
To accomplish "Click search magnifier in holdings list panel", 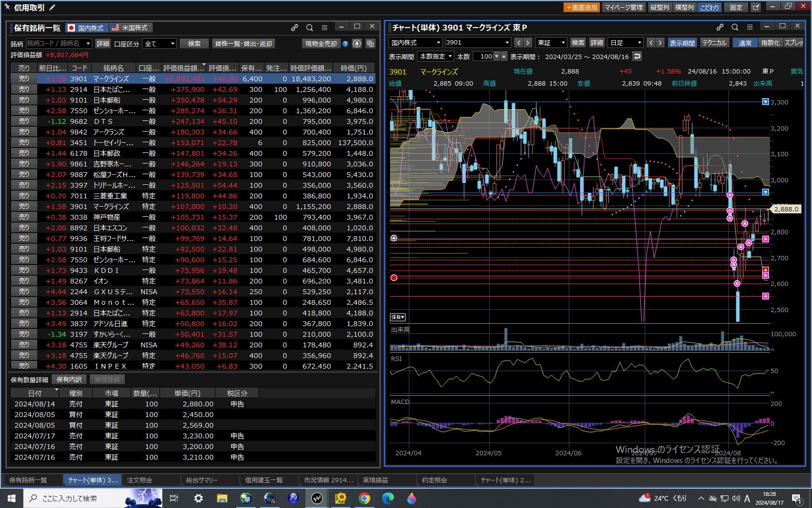I will 309,28.
